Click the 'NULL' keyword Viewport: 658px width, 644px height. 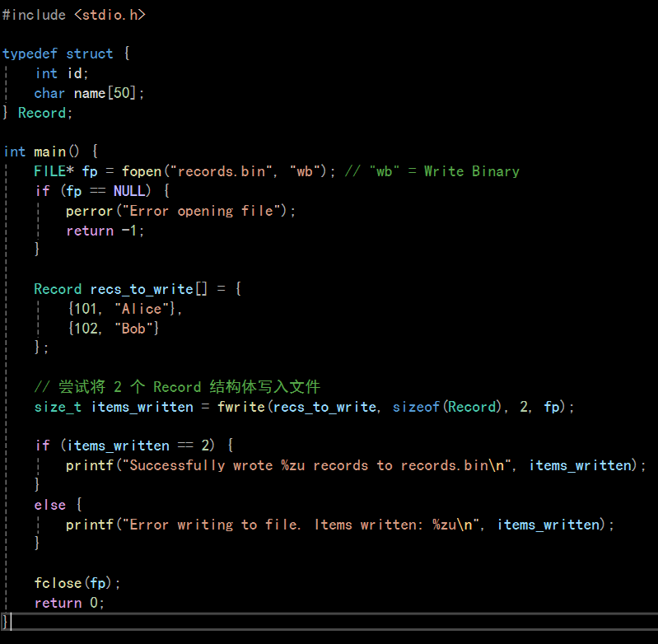tap(129, 191)
